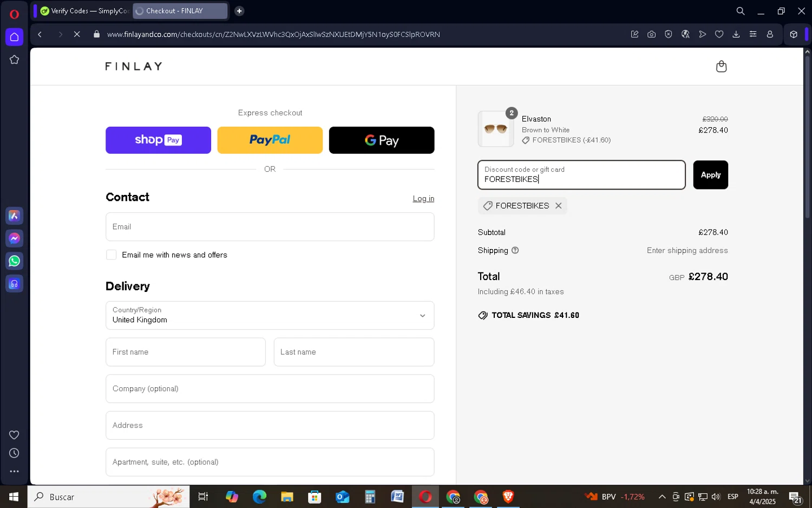This screenshot has height=508, width=812.
Task: Open Aria AI sidebar icon
Action: pyautogui.click(x=15, y=216)
